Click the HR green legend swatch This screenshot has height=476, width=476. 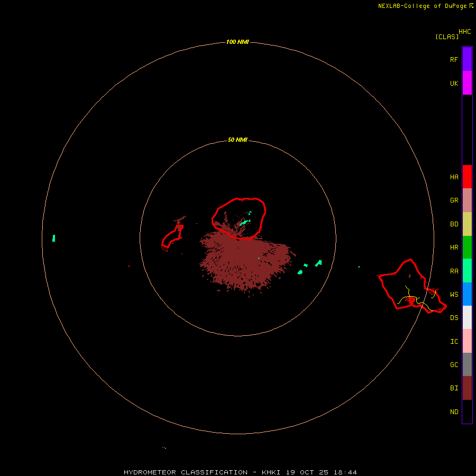pos(467,248)
